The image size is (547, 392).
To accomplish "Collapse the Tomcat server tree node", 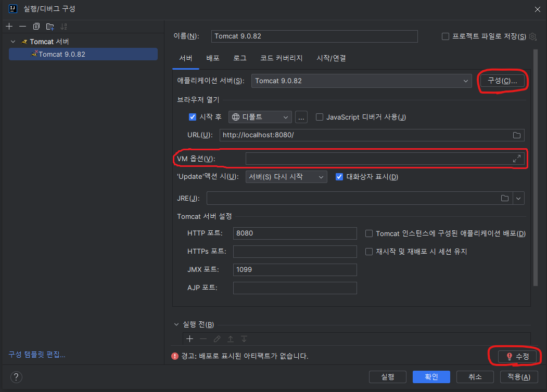I will point(13,42).
